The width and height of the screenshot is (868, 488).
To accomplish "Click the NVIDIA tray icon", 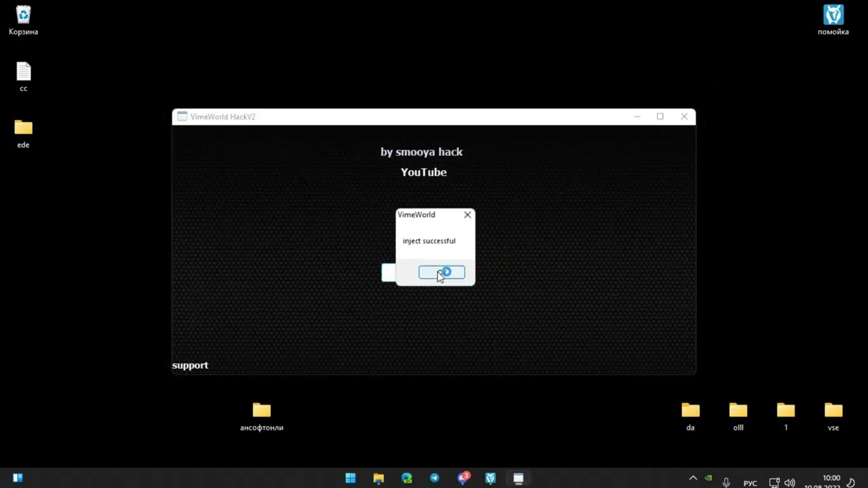I will [x=709, y=478].
